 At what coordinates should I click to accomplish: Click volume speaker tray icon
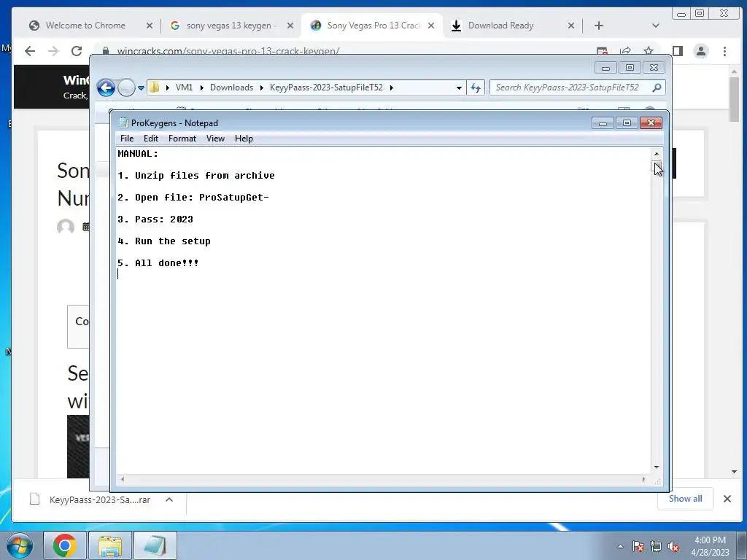[673, 547]
